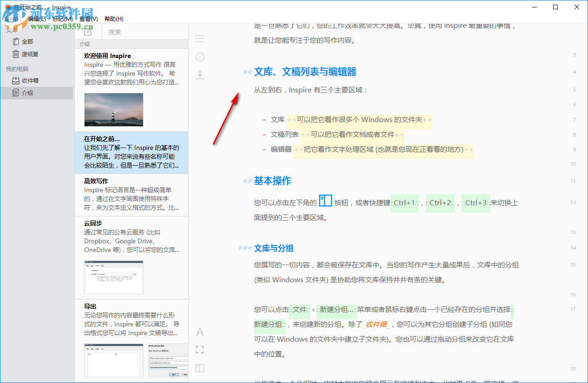Image resolution: width=588 pixels, height=383 pixels.
Task: Click the 文稿列表 bullet line
Action: click(x=333, y=135)
